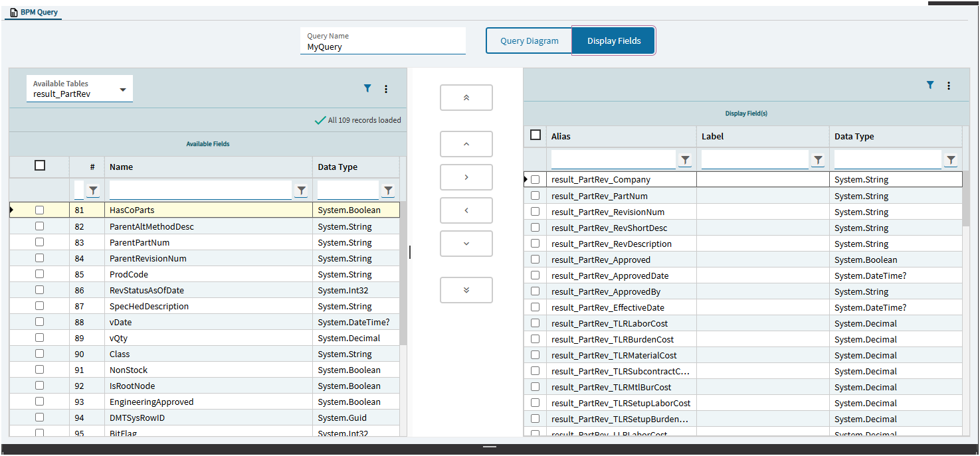Open the Display Fields panel overflow menu
980x456 pixels.
[949, 86]
